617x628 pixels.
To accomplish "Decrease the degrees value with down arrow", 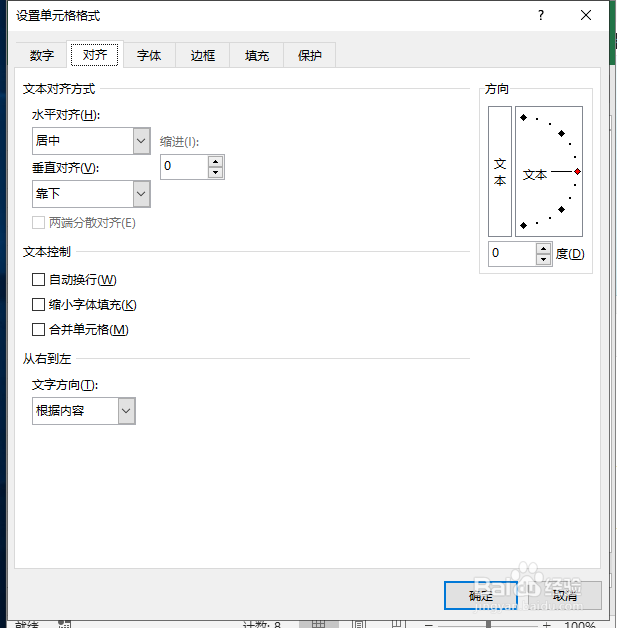I will pos(543,259).
